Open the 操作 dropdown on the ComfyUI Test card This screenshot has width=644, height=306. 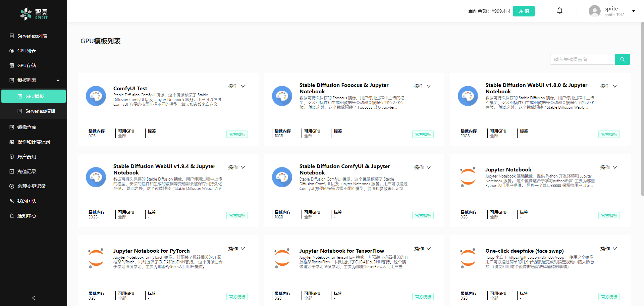(236, 86)
